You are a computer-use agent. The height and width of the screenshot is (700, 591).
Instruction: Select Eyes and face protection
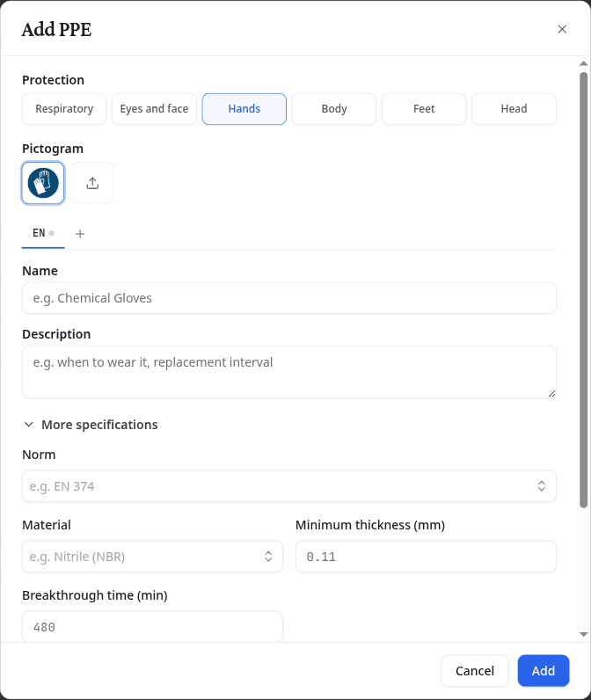click(x=154, y=109)
